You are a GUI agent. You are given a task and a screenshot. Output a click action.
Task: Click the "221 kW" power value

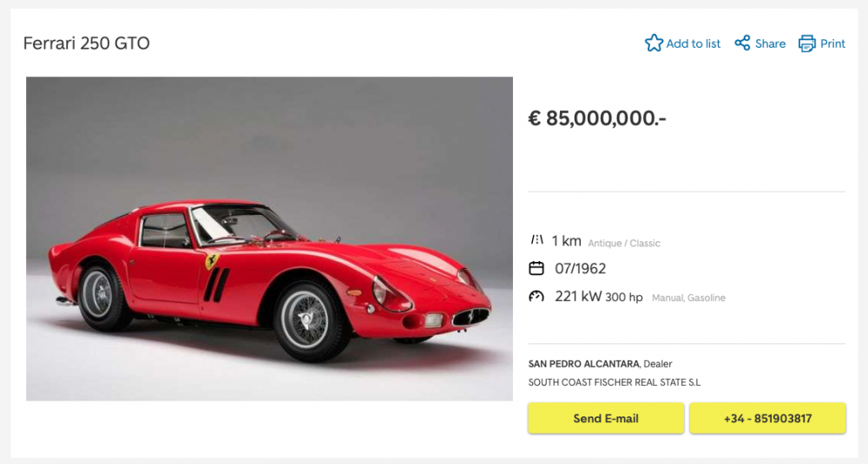(578, 297)
